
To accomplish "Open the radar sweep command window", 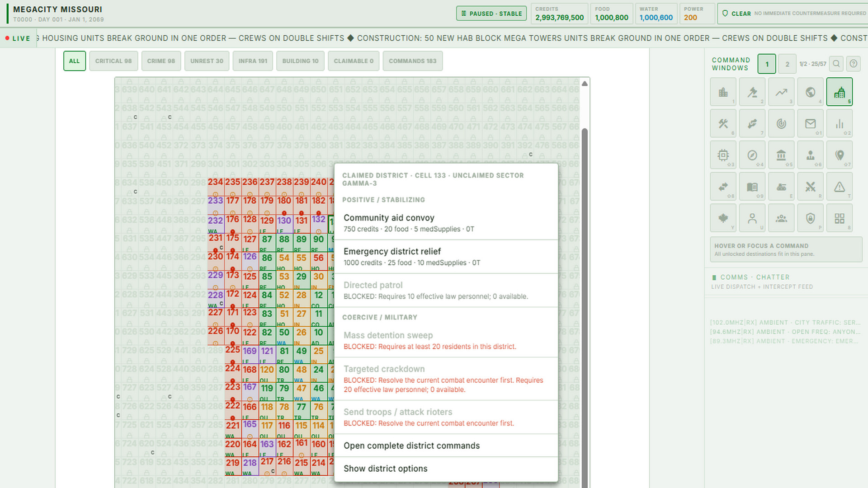I will click(x=781, y=123).
